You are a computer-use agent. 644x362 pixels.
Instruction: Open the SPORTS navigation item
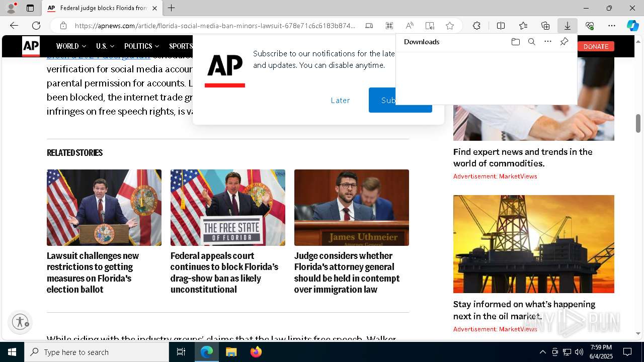tap(181, 46)
